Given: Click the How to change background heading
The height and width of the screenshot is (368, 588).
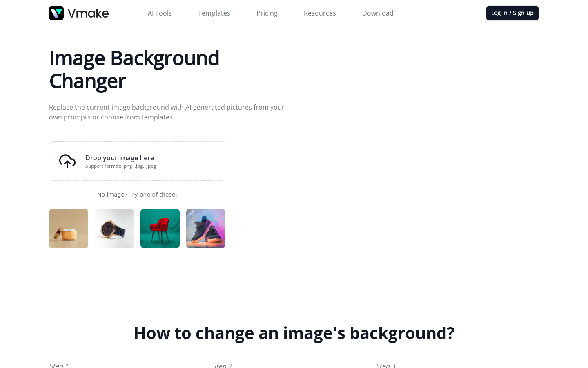Looking at the screenshot, I should point(294,332).
